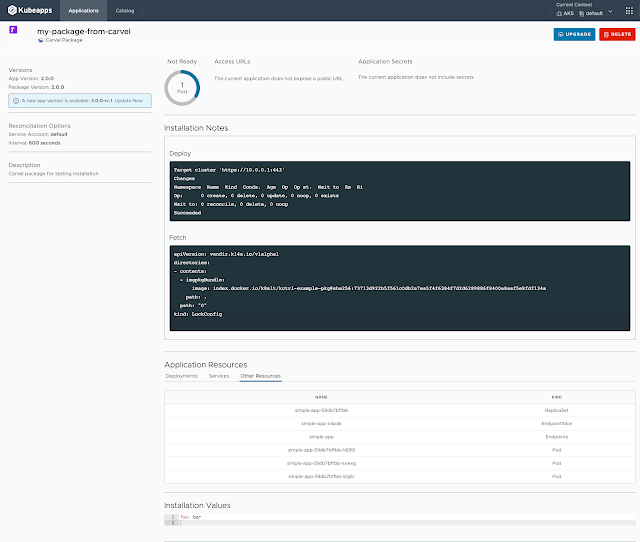Click the small icon before Carvel Package
The width and height of the screenshot is (640, 542).
coord(40,41)
